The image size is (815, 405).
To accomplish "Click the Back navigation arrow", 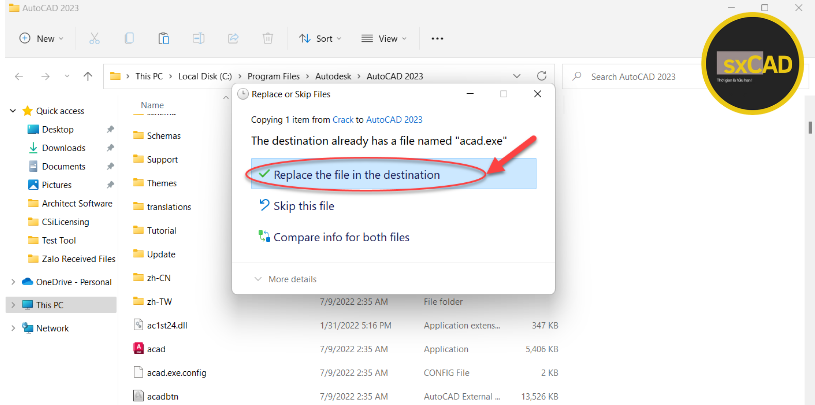I will (19, 76).
